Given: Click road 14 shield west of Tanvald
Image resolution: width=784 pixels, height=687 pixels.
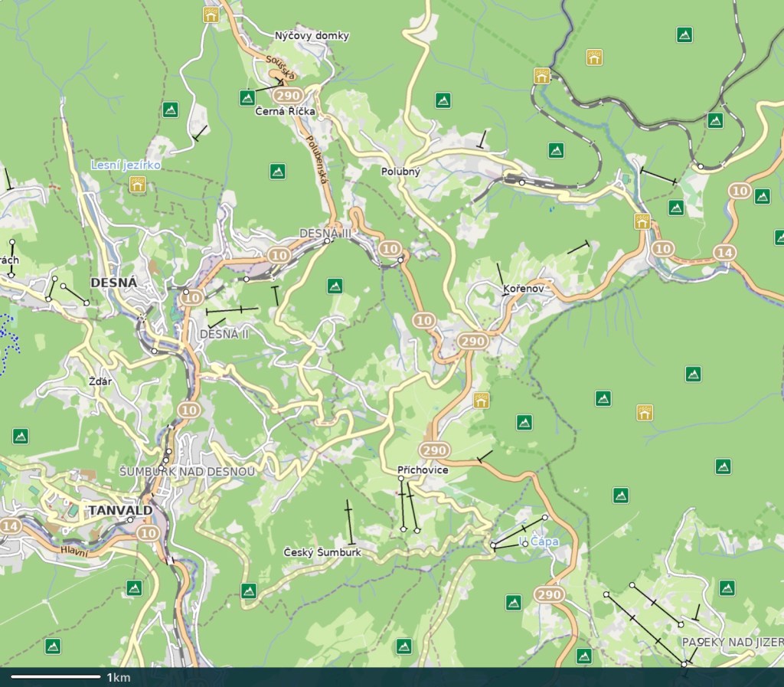Looking at the screenshot, I should pyautogui.click(x=11, y=526).
